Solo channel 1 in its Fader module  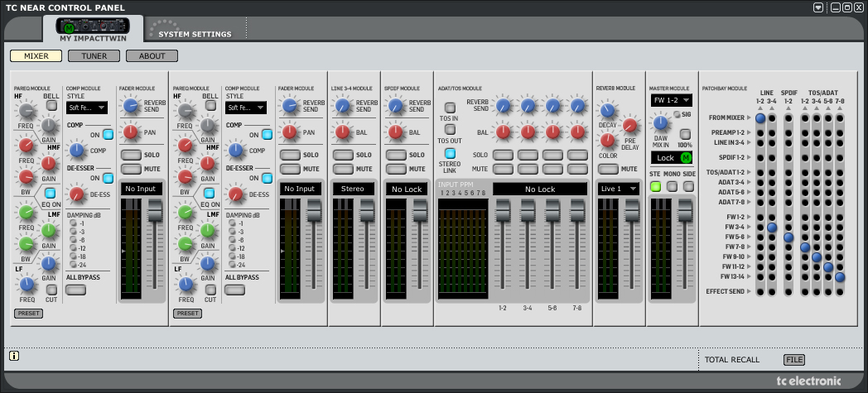pos(131,155)
